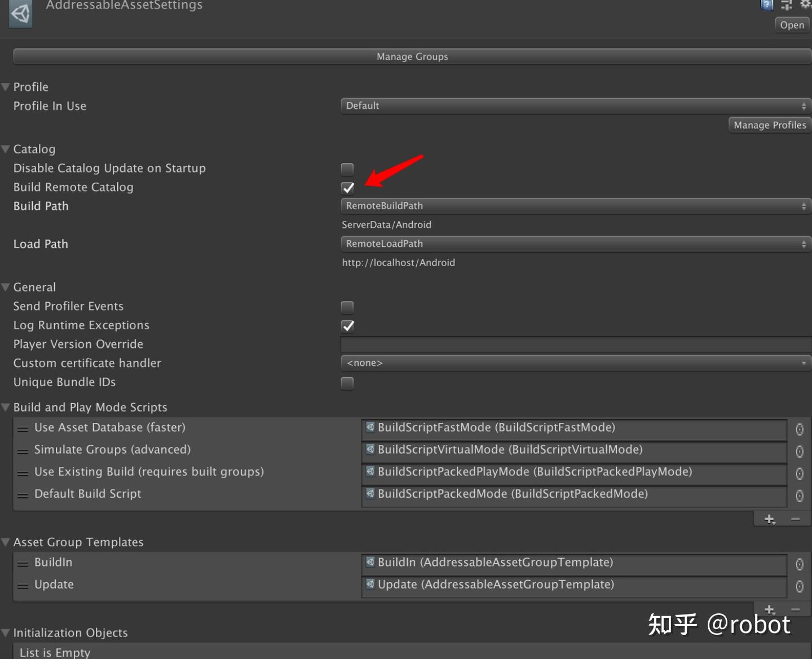This screenshot has height=659, width=812.
Task: Click the drag handle for the BuildIn template row
Action: [x=23, y=564]
